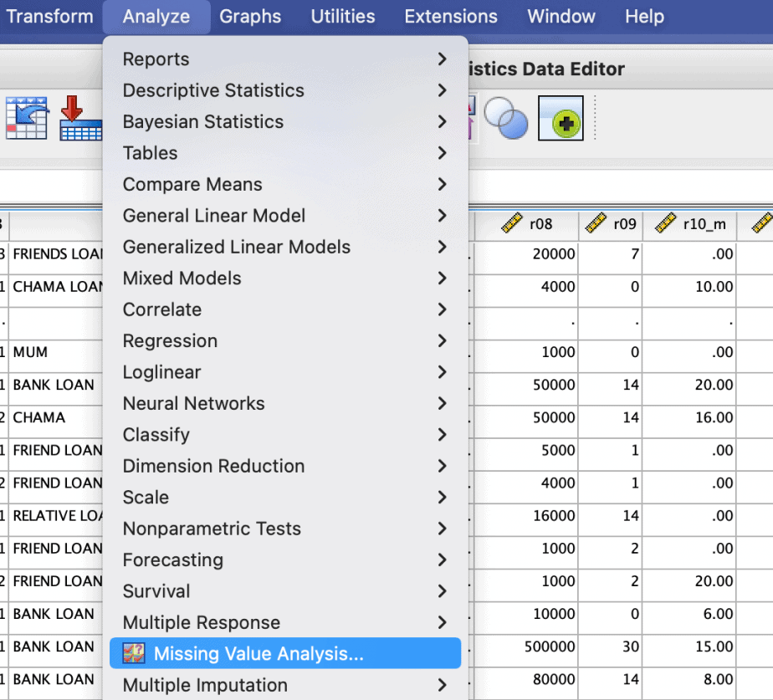Open Nonparametric Tests submenu
The width and height of the screenshot is (773, 700).
pos(285,529)
